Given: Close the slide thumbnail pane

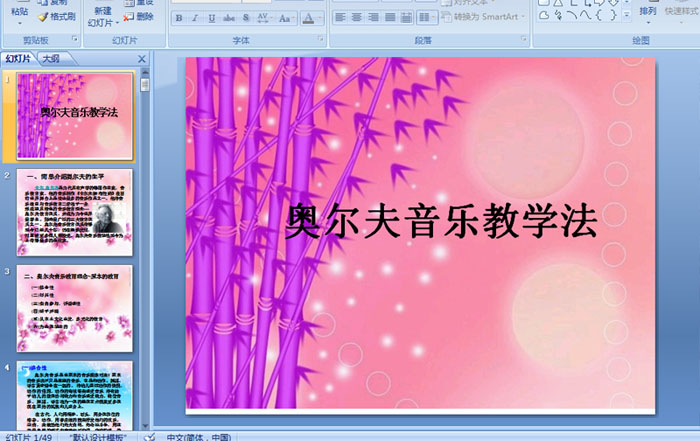Looking at the screenshot, I should (141, 59).
